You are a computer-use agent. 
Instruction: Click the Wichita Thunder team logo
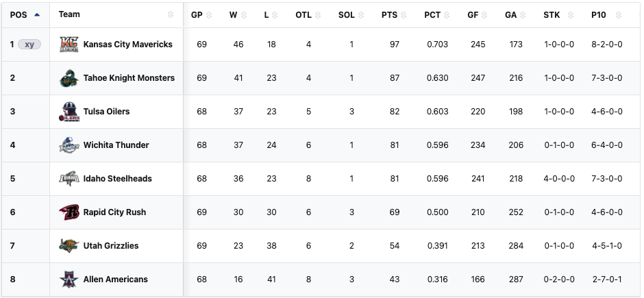69,145
